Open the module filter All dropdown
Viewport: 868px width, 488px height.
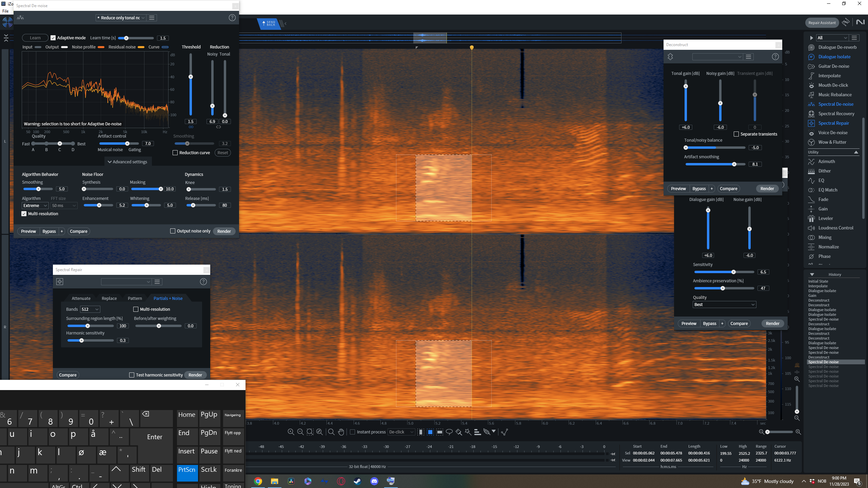click(x=832, y=38)
